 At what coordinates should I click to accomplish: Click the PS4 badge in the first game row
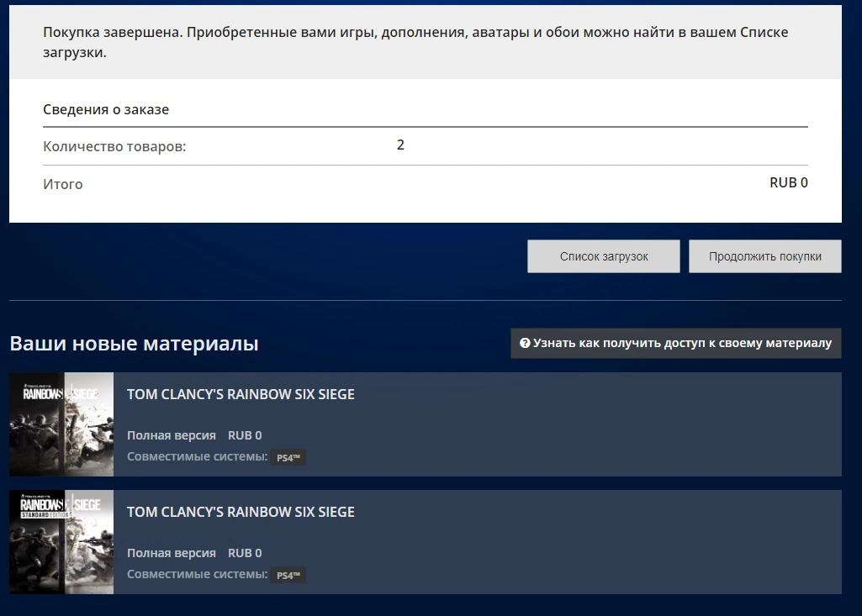pyautogui.click(x=288, y=458)
